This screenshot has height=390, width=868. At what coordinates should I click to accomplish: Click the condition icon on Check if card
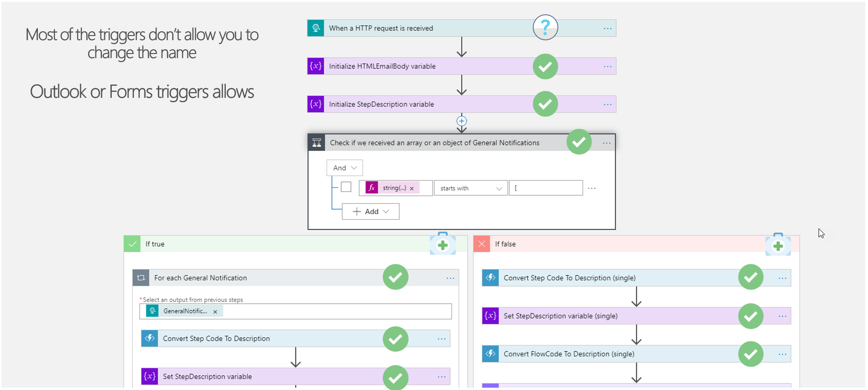pos(317,143)
